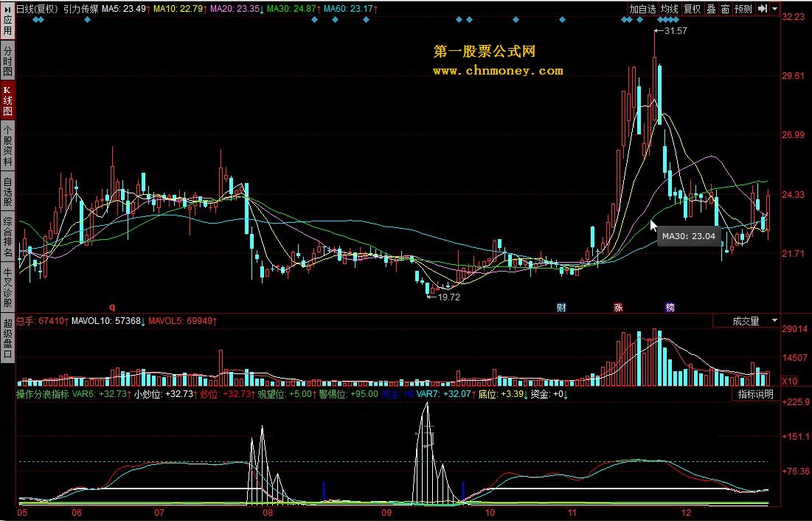Click the 日线(复权) period label
Screen dimensions: 812x521
pos(38,9)
